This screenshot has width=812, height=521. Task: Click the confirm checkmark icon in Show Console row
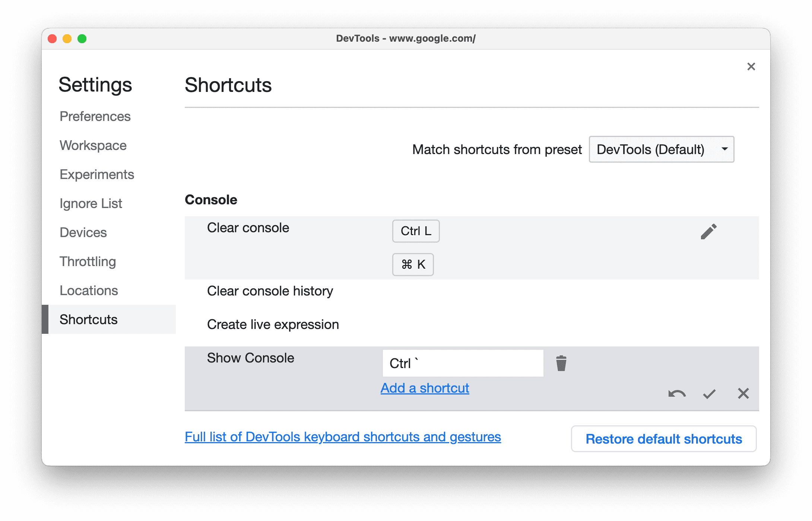(x=708, y=393)
